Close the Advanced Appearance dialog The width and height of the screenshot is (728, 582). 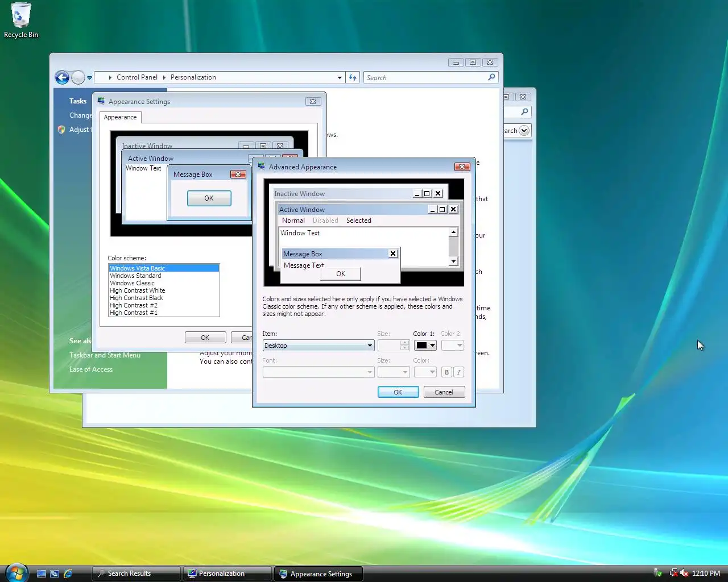(462, 167)
